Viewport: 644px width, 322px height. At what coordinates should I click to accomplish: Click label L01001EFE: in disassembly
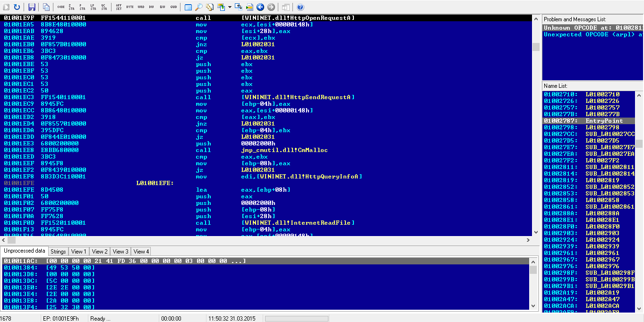click(155, 183)
